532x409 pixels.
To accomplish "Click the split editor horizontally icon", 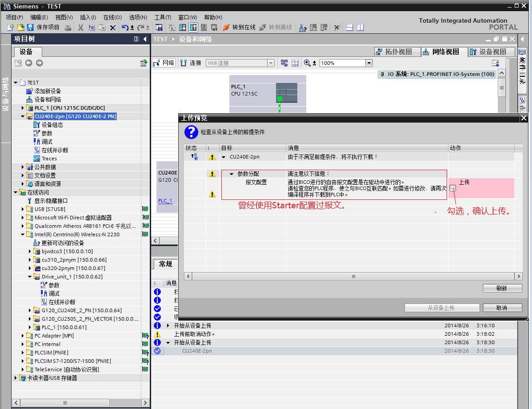I will [349, 28].
